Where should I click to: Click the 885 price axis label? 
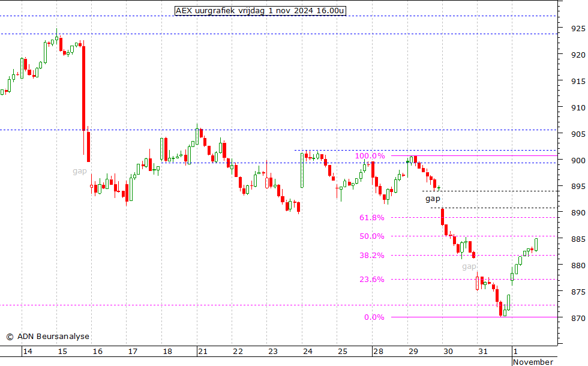(x=578, y=239)
